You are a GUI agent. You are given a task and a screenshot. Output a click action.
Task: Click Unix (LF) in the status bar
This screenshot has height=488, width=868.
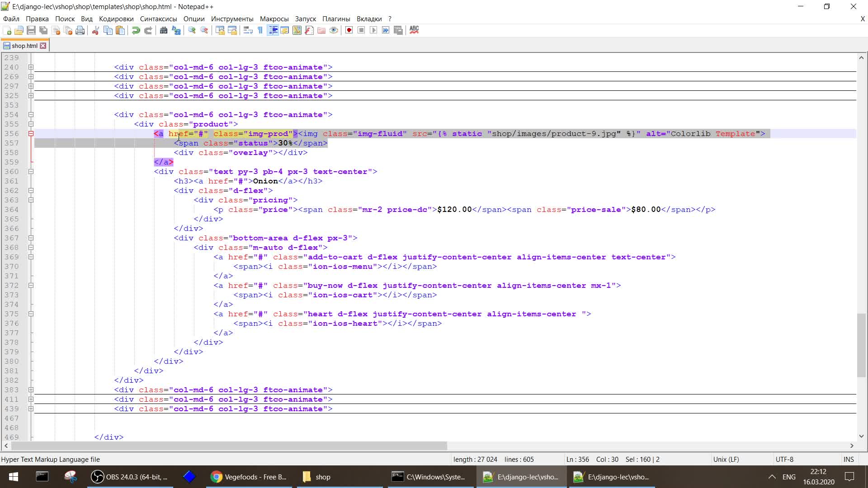coord(726,459)
